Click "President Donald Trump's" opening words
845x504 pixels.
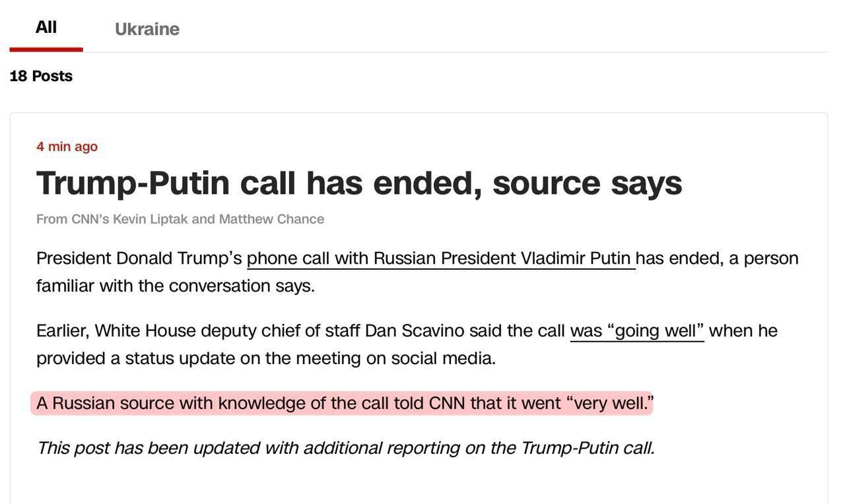[x=139, y=258]
